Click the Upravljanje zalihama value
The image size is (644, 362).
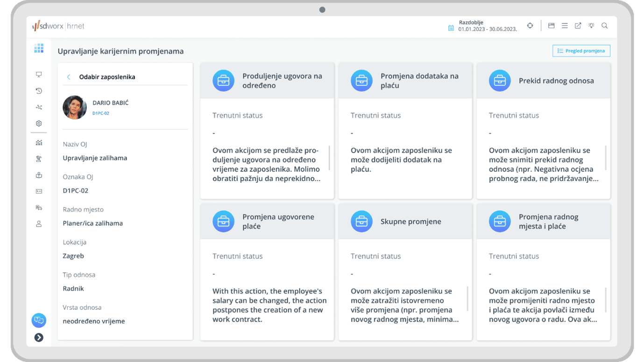[x=95, y=158]
